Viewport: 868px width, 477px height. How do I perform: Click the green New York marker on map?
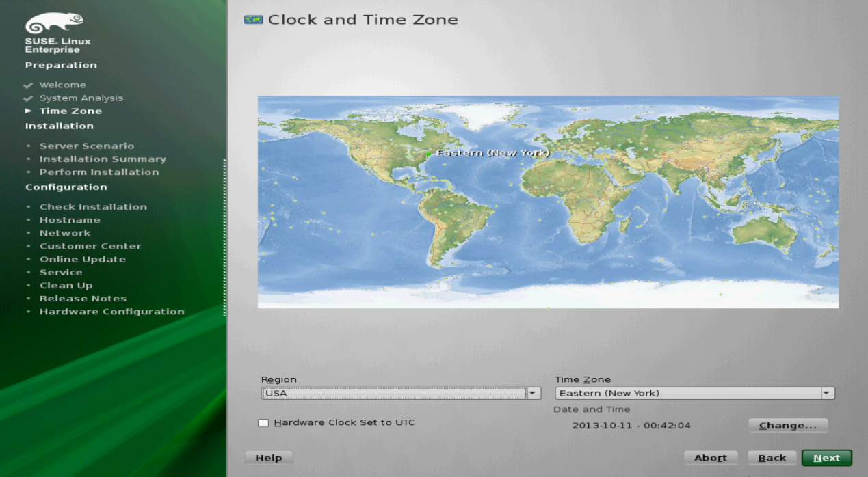click(429, 155)
